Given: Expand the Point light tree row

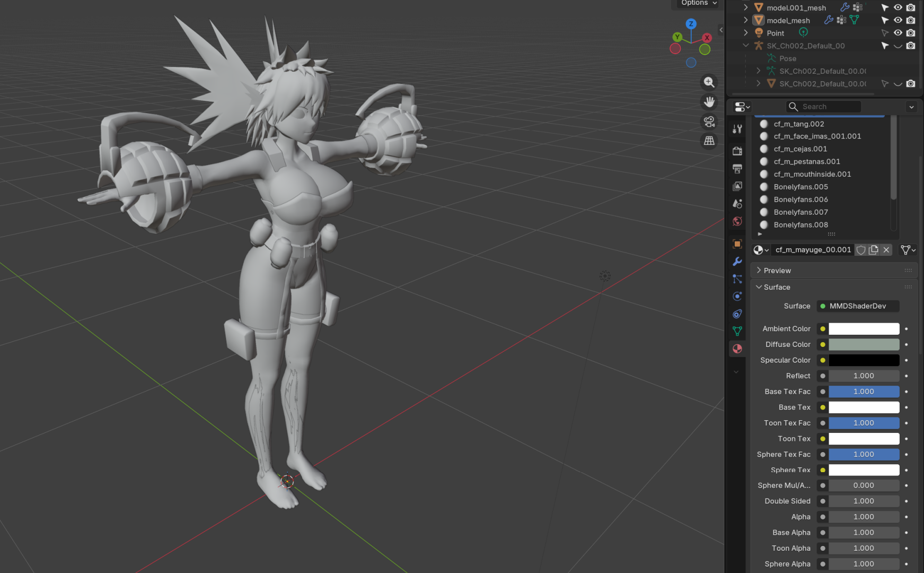Looking at the screenshot, I should point(746,33).
